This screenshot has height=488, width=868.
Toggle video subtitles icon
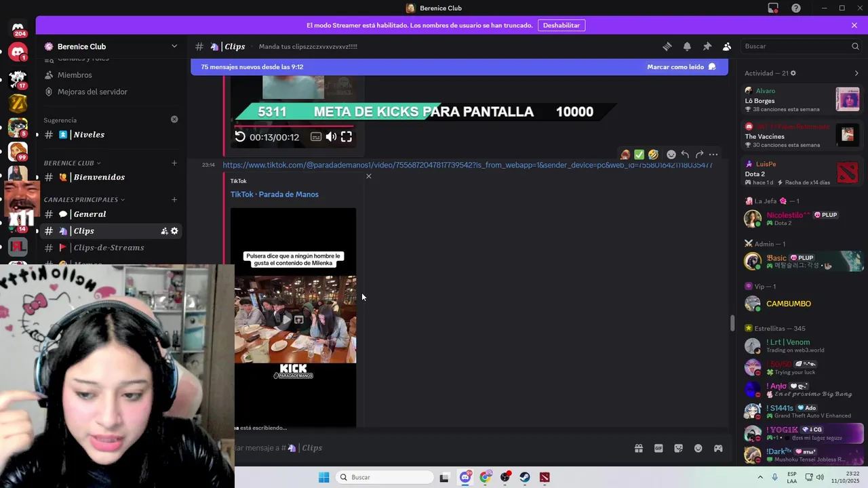[316, 137]
